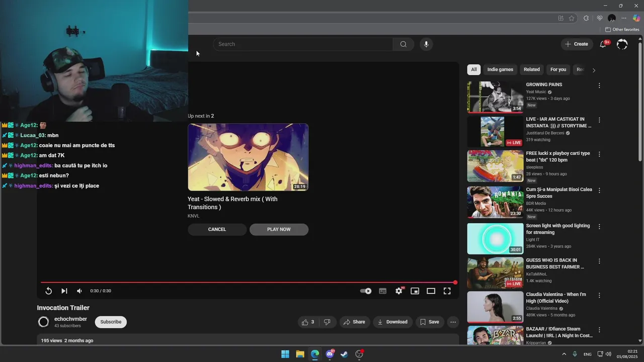Skip to next video in player
This screenshot has width=644, height=362.
(64, 291)
